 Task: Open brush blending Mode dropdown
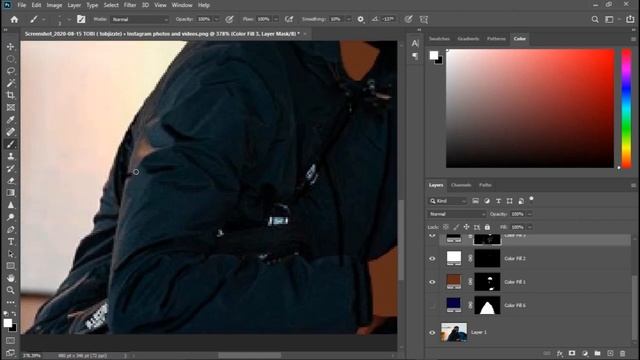point(140,19)
